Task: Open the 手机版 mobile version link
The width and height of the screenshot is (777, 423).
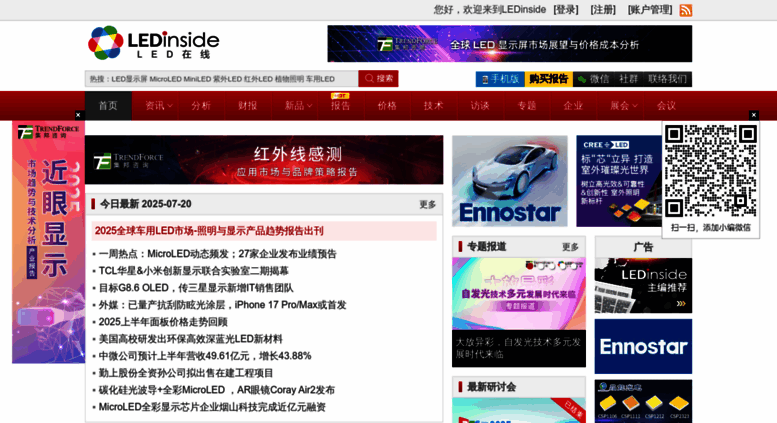Action: point(500,79)
